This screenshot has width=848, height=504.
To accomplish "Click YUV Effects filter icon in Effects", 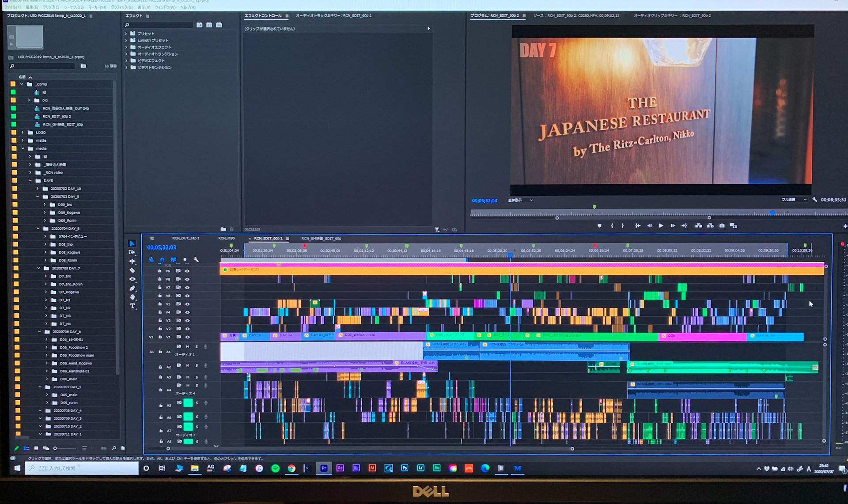I will coord(219,25).
